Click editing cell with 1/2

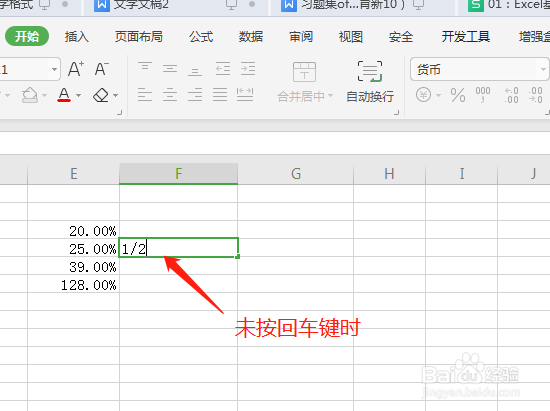click(x=179, y=248)
